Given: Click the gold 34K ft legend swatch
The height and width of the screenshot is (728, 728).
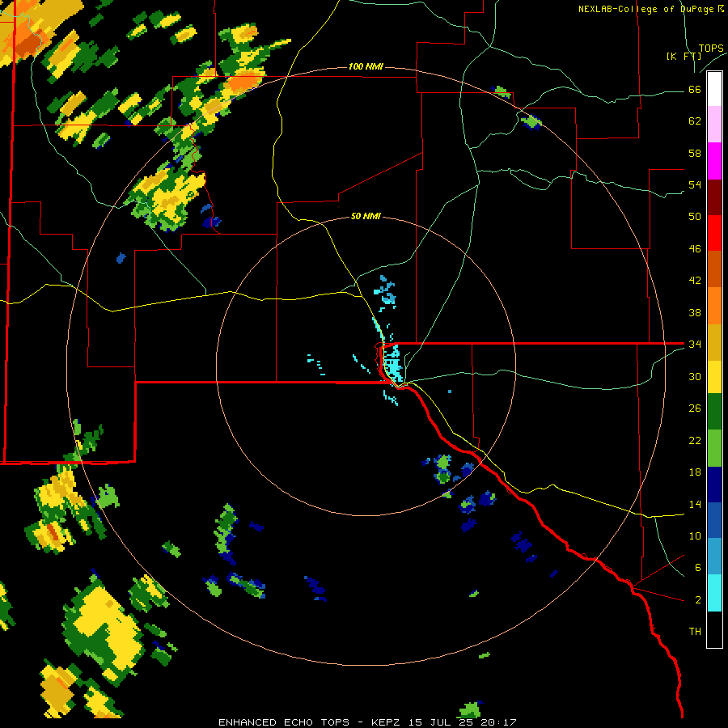Looking at the screenshot, I should tap(714, 342).
